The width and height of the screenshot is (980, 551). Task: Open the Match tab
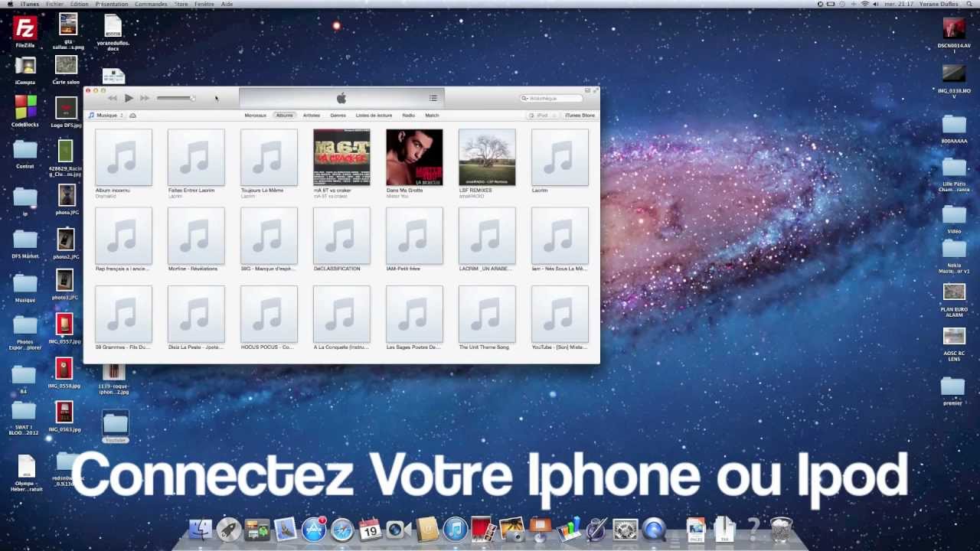[432, 116]
